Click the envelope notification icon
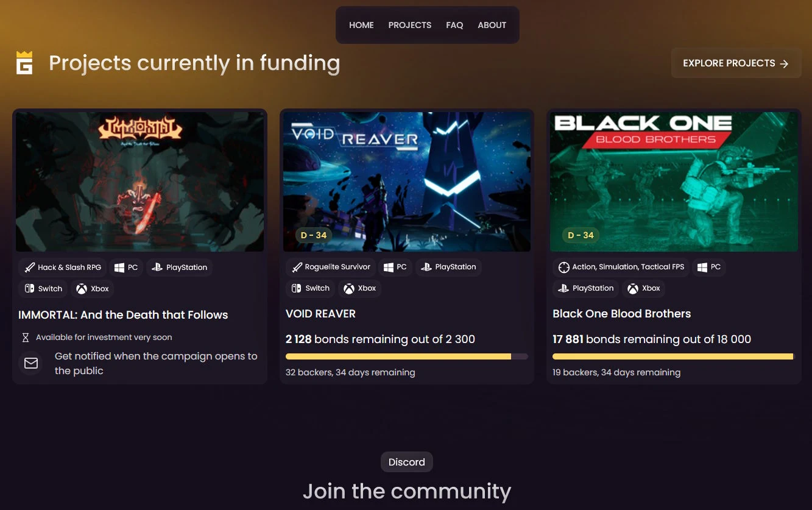The width and height of the screenshot is (812, 510). (31, 363)
